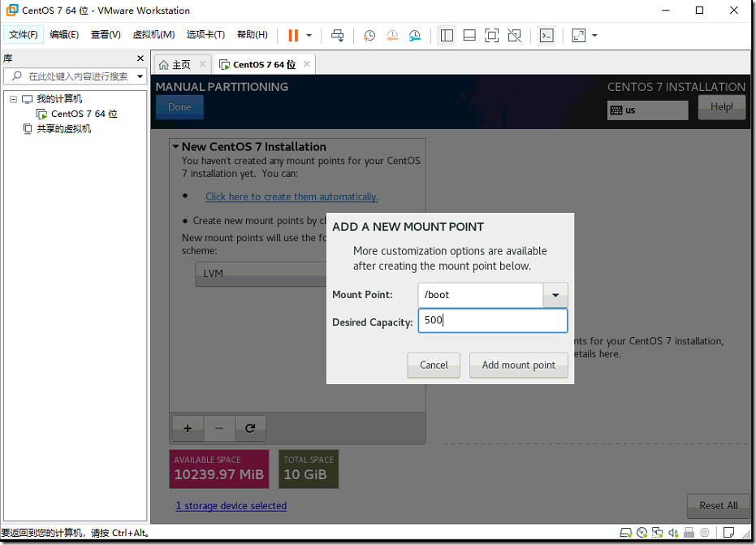This screenshot has width=756, height=545.
Task: Select 共享的虚拟机 in the library
Action: pyautogui.click(x=63, y=129)
